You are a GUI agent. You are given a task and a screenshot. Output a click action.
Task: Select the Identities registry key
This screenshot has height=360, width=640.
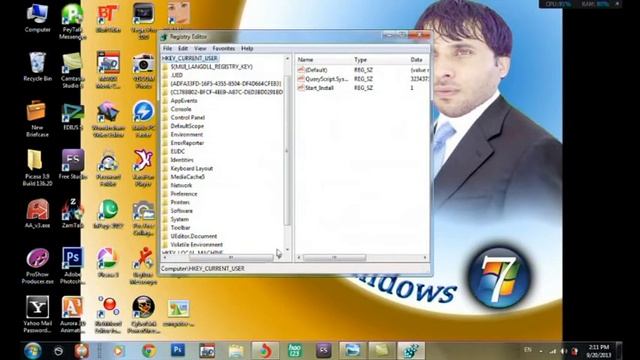pos(182,160)
